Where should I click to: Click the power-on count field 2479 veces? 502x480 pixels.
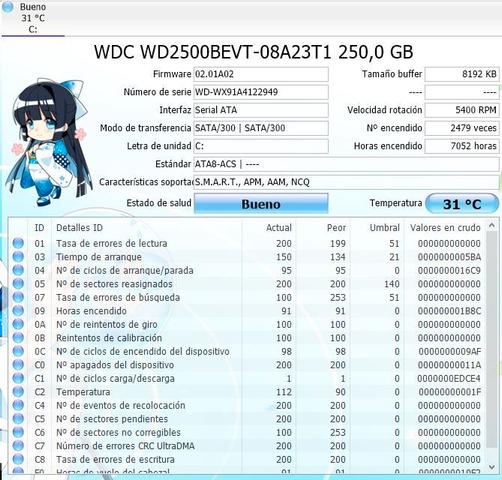click(462, 128)
